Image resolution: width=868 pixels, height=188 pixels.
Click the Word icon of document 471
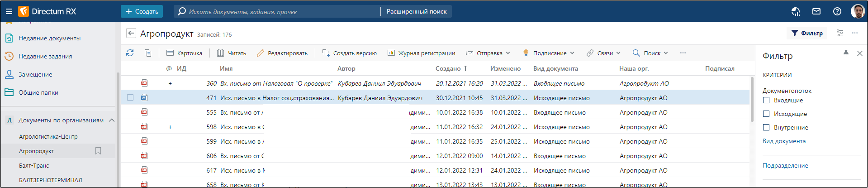(x=144, y=97)
